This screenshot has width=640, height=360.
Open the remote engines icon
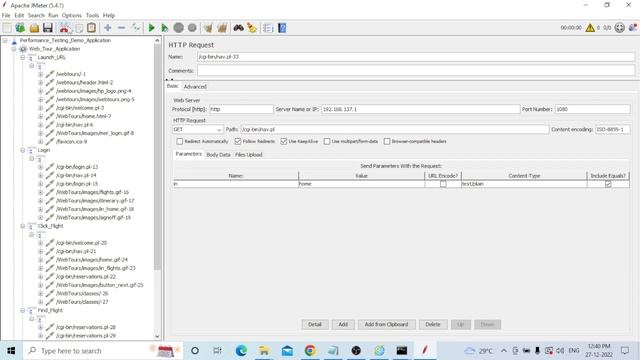(633, 28)
